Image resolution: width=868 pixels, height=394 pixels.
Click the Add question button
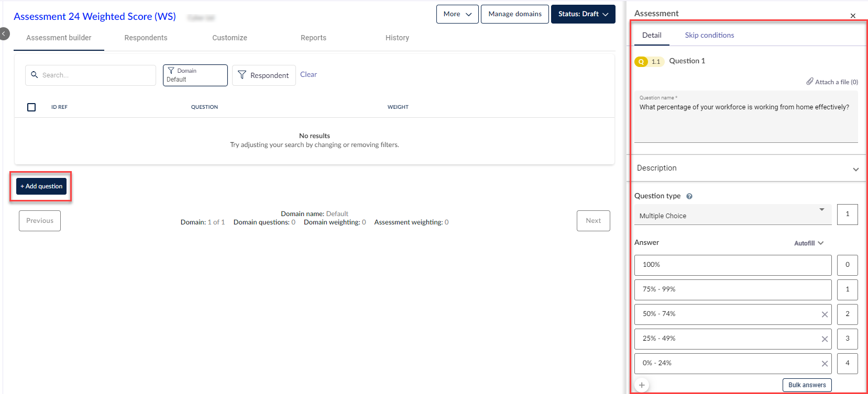coord(41,186)
